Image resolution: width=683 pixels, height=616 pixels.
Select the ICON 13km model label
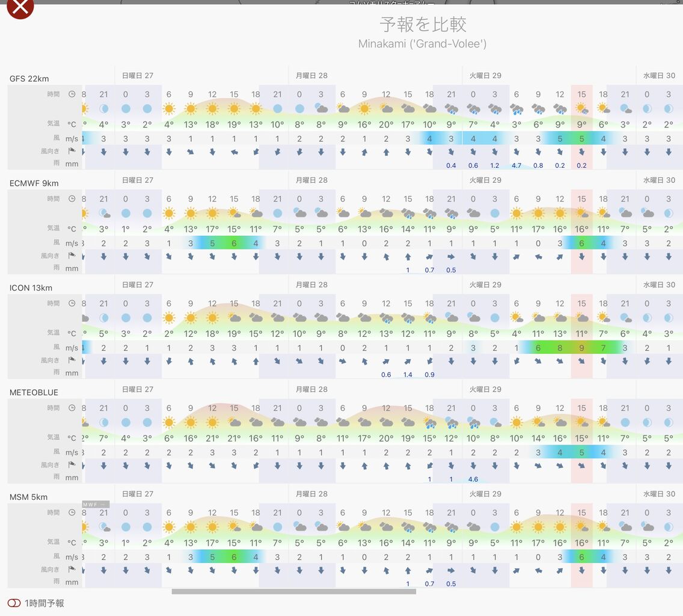31,288
